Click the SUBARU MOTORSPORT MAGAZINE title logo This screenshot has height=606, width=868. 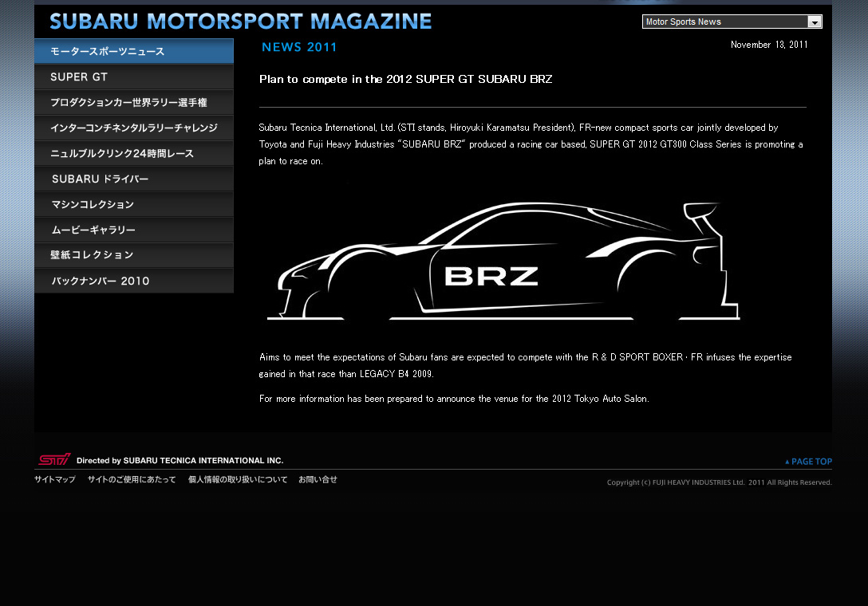(240, 22)
